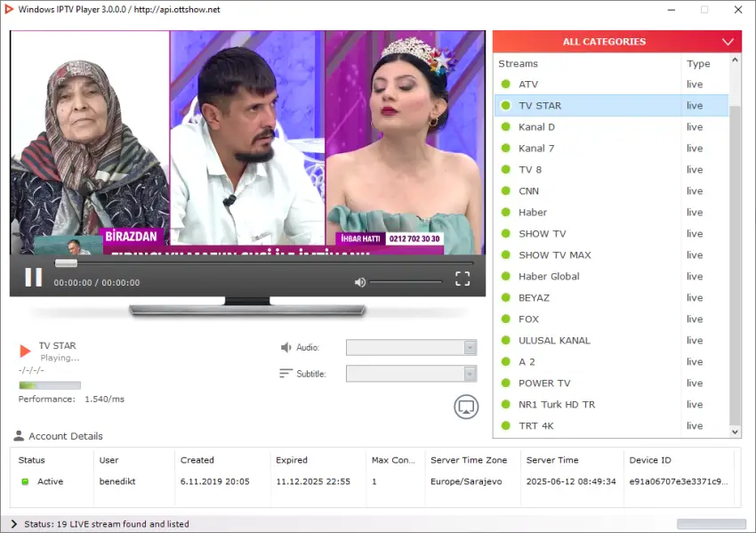Click the Account Details person icon
The image size is (756, 533).
19,435
